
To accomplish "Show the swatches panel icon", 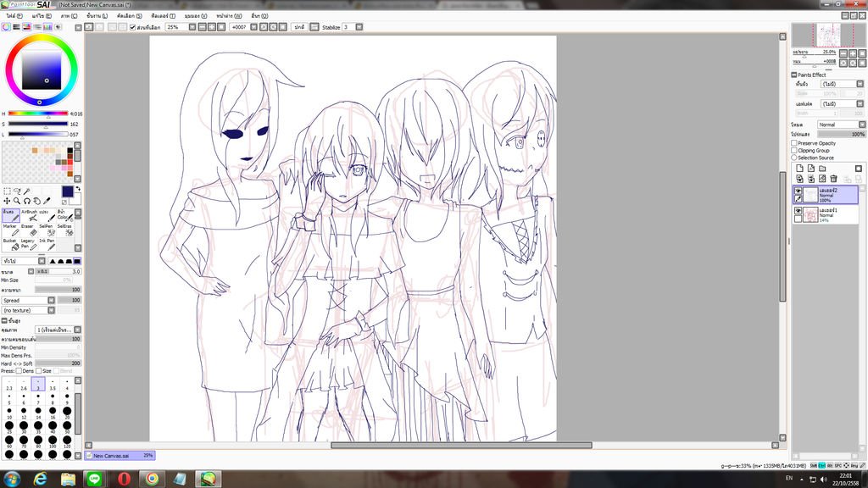I will coord(47,27).
